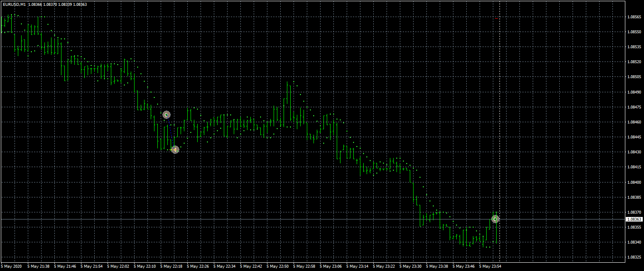The height and width of the screenshot is (271, 644).
Task: Click time axis label 5 May 21:46
Action: [65, 266]
